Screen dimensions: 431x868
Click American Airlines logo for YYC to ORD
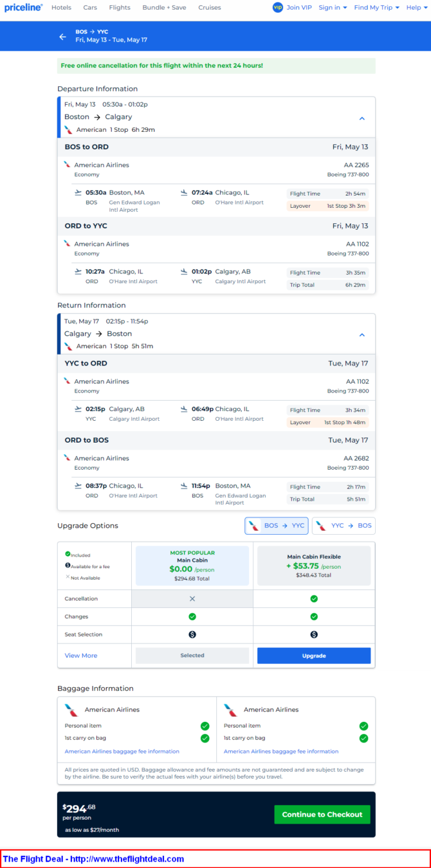pyautogui.click(x=67, y=381)
